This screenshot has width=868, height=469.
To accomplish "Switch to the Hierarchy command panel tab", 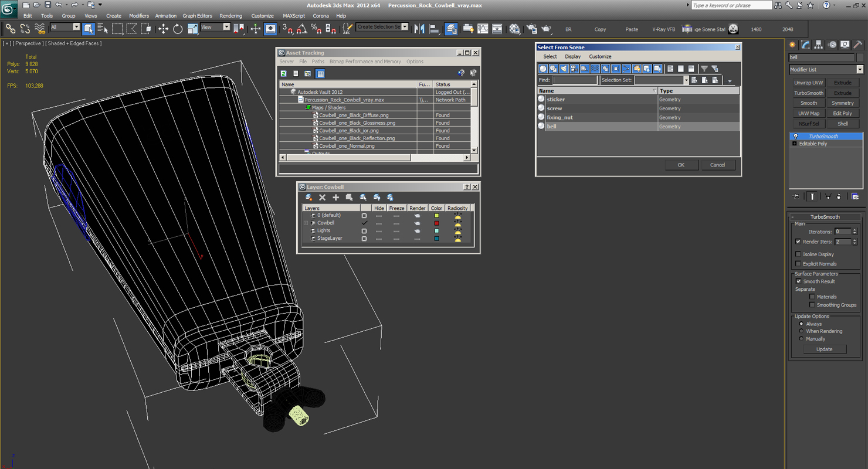I will click(819, 45).
